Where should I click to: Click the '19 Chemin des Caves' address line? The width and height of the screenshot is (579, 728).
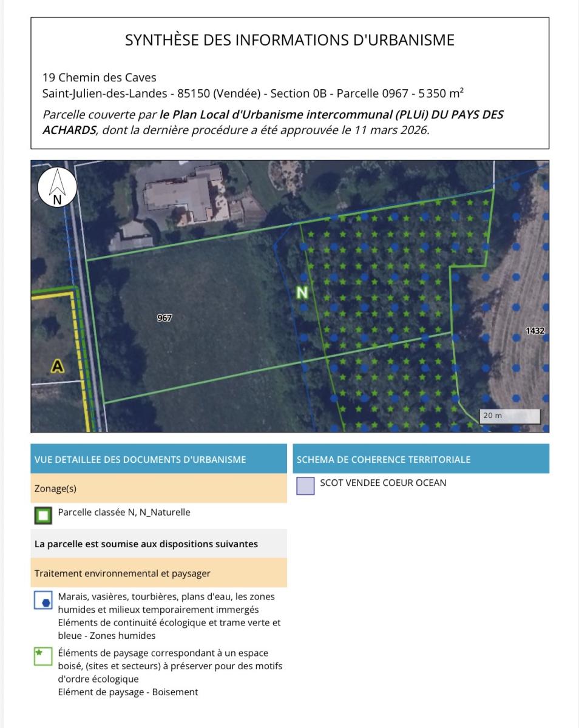pyautogui.click(x=99, y=78)
